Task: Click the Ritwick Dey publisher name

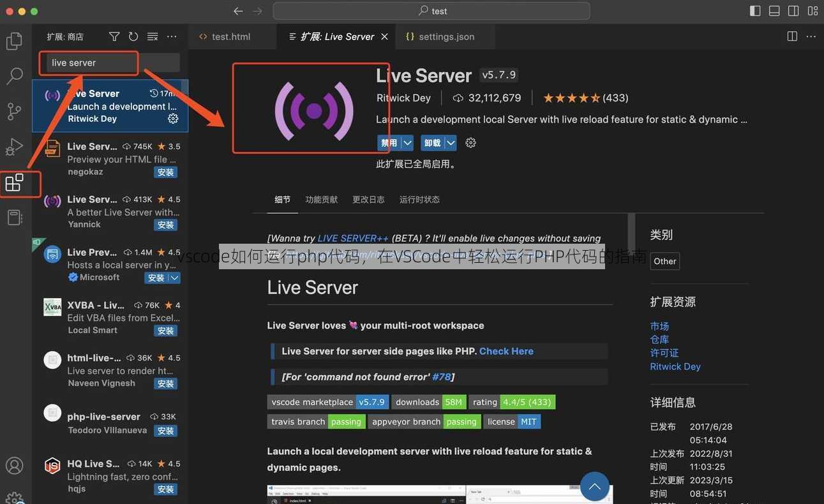Action: 403,98
